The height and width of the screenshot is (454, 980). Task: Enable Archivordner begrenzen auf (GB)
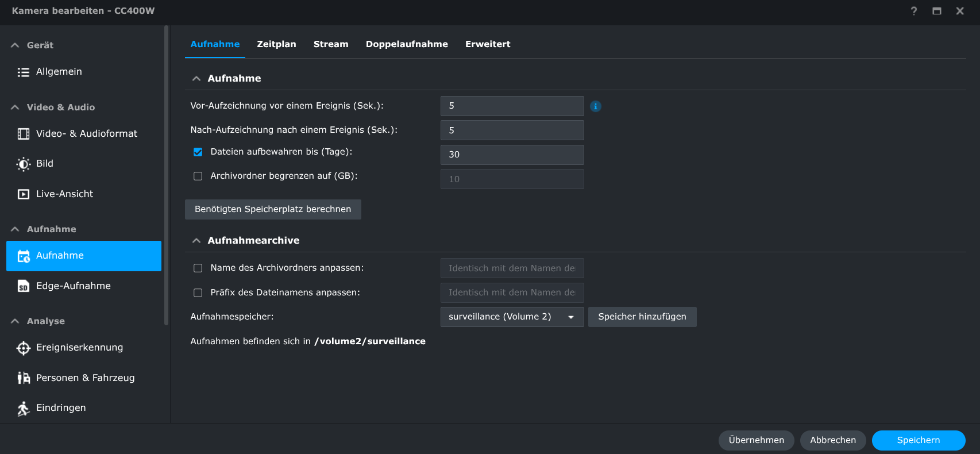pyautogui.click(x=198, y=176)
